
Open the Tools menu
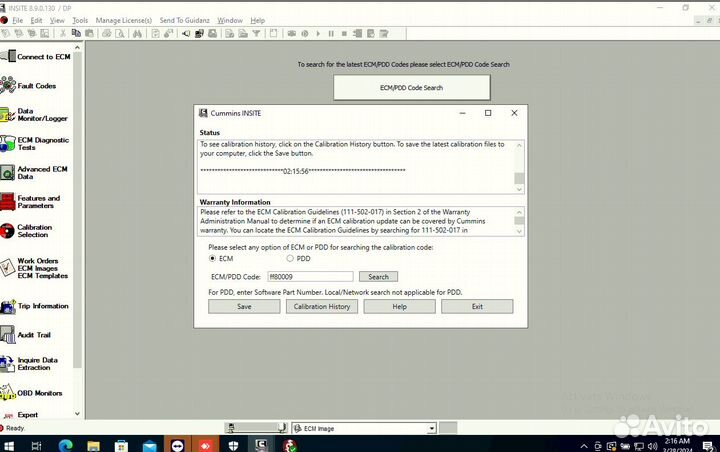coord(80,20)
